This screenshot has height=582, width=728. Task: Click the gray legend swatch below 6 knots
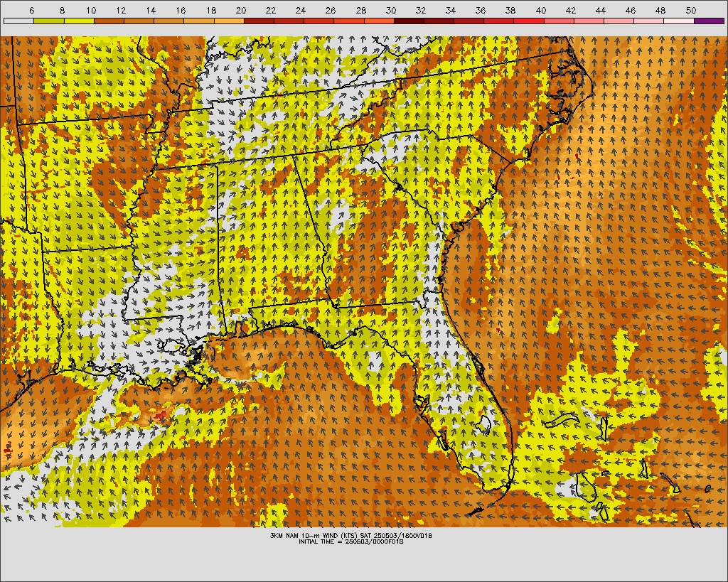pos(18,21)
